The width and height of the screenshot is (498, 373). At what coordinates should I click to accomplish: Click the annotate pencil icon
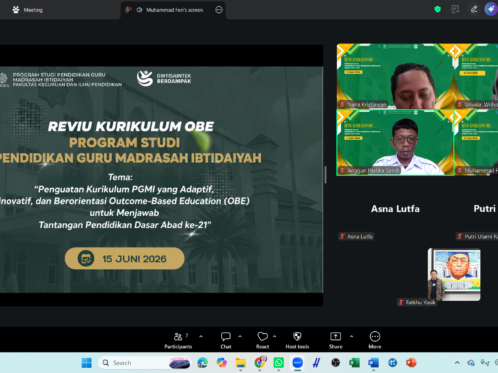point(474,9)
